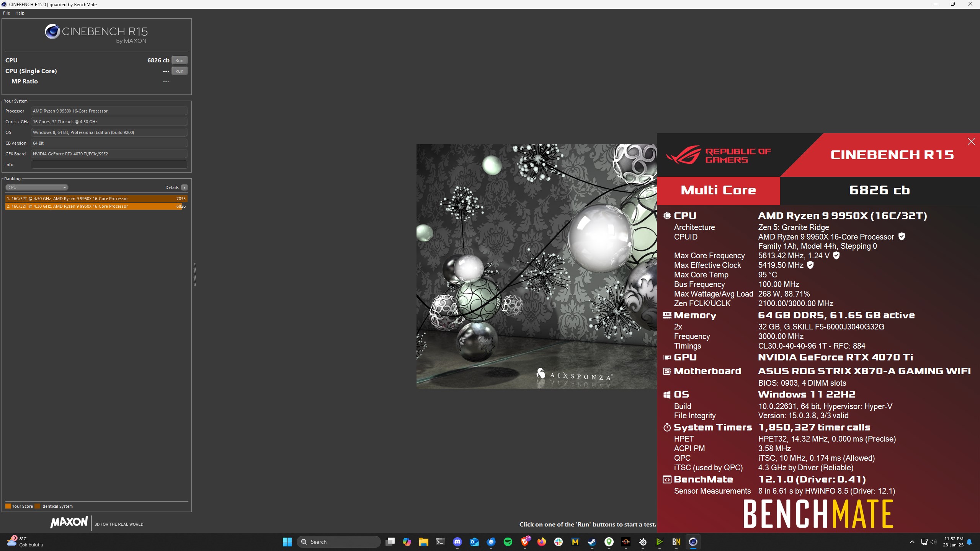Screen dimensions: 980x551
Task: Open Thunderbird from the taskbar
Action: 491,542
